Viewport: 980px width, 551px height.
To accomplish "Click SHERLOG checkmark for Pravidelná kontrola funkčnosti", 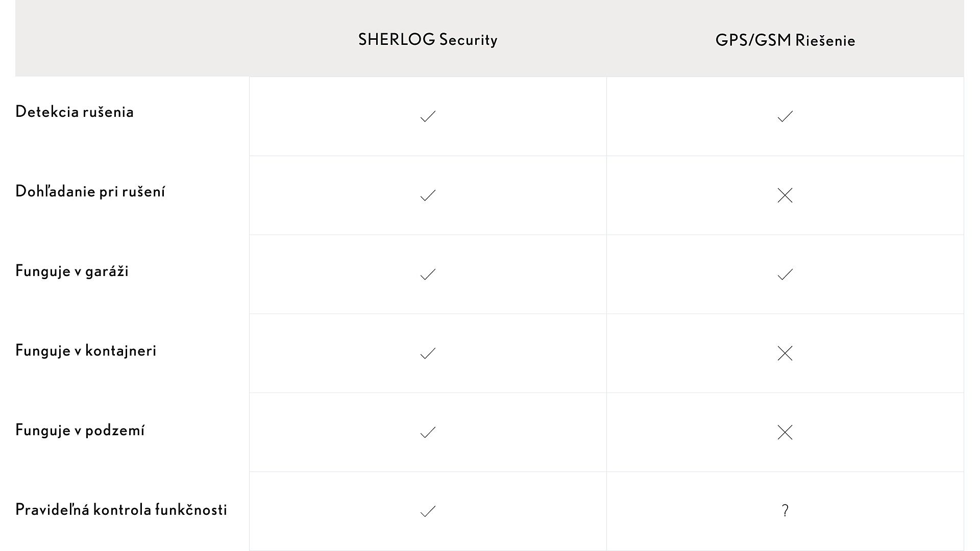I will pos(428,511).
